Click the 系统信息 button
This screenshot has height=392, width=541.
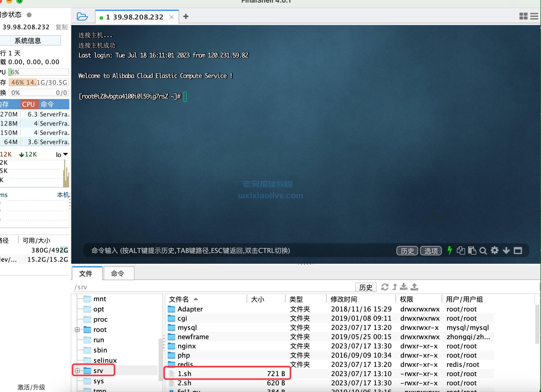[x=28, y=41]
